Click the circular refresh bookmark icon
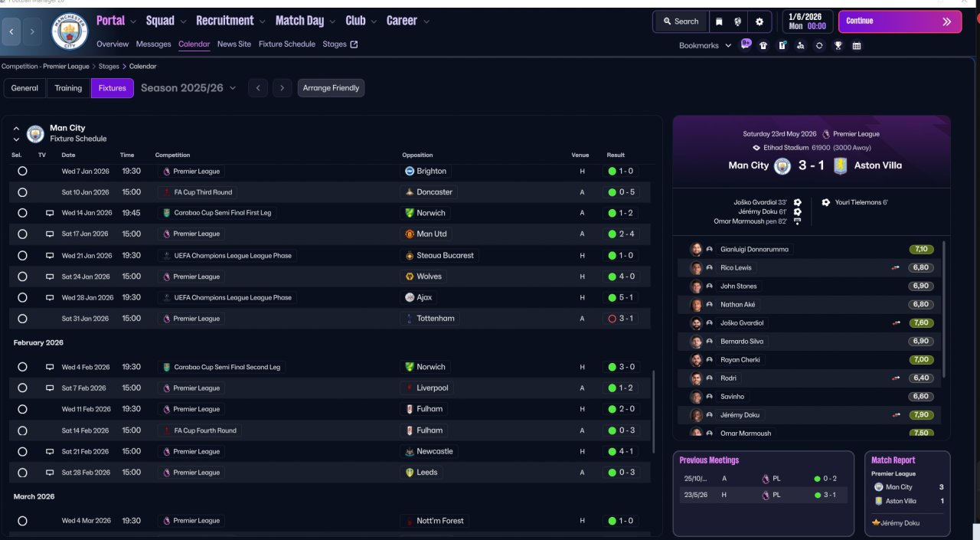980x540 pixels. (819, 45)
